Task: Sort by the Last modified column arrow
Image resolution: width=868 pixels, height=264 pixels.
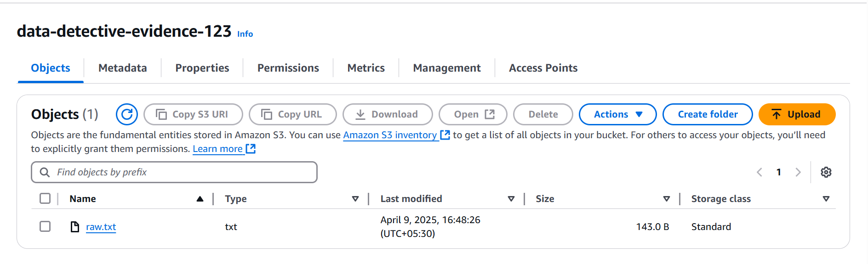Action: pyautogui.click(x=511, y=199)
